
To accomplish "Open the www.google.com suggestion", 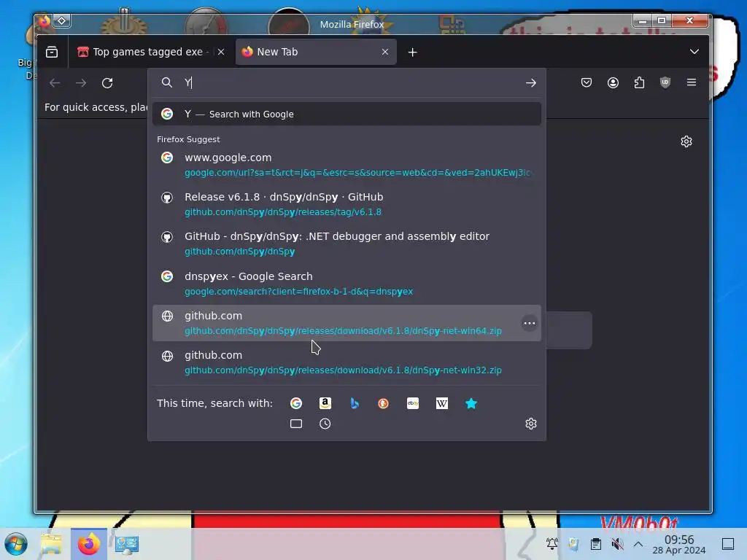I will click(347, 165).
